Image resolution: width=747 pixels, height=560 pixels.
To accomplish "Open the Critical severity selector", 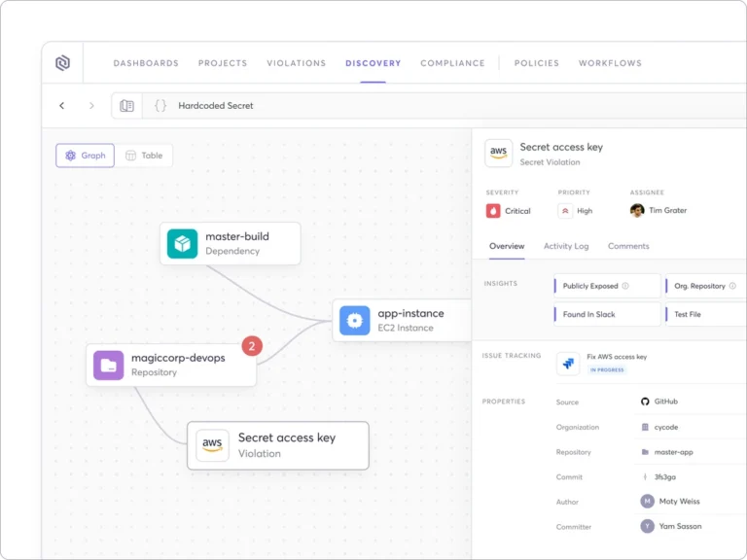I will 509,211.
